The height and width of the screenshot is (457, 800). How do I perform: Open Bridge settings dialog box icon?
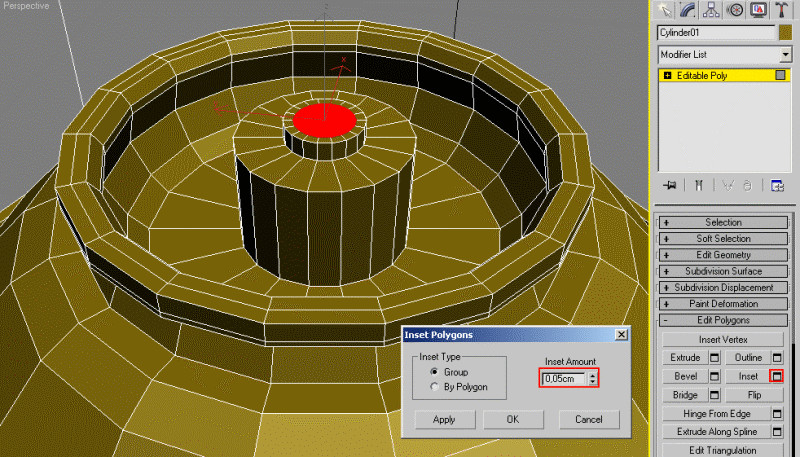click(x=714, y=395)
